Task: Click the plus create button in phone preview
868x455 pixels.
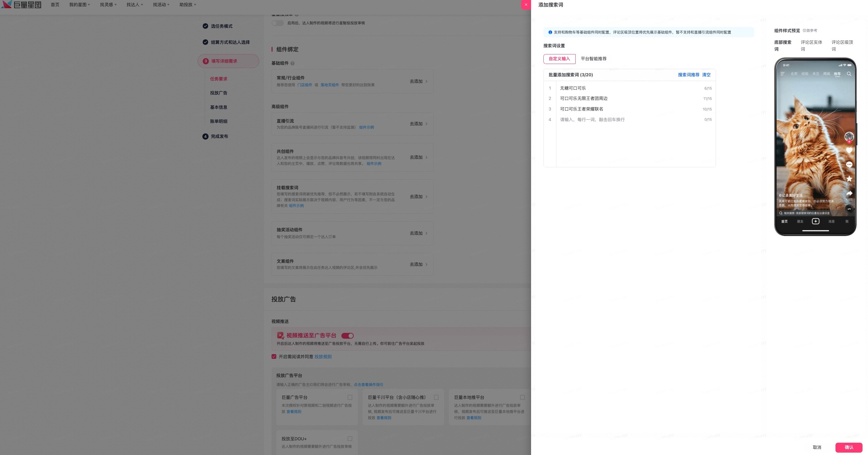Action: [x=816, y=221]
